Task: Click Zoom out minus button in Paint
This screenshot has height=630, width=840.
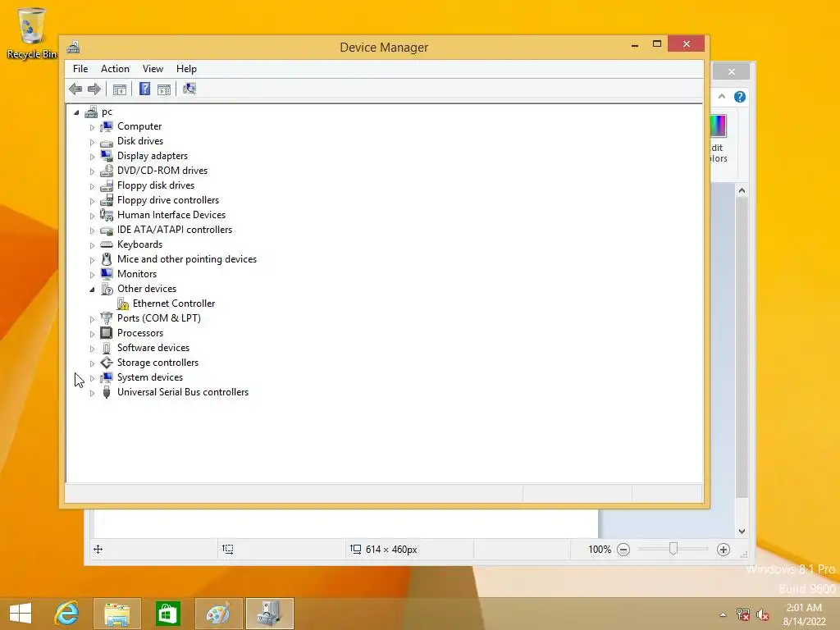Action: 623,550
